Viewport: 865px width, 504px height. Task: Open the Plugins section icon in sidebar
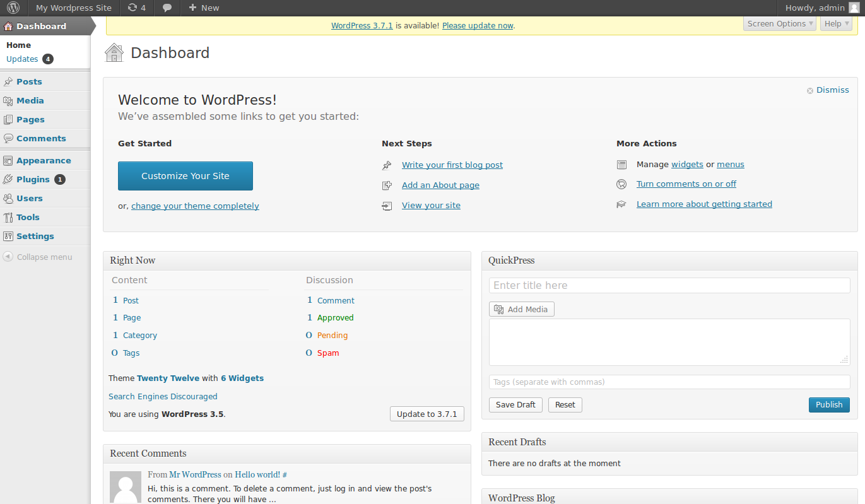coord(8,179)
